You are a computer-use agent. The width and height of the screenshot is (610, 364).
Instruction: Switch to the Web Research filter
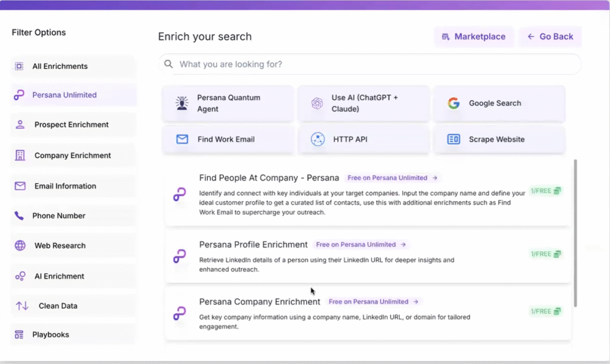[x=73, y=245]
